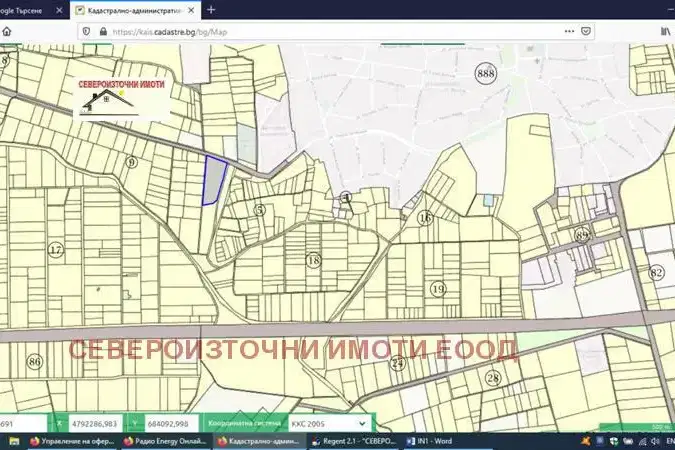Click the volume speaker tray icon

pos(655,441)
